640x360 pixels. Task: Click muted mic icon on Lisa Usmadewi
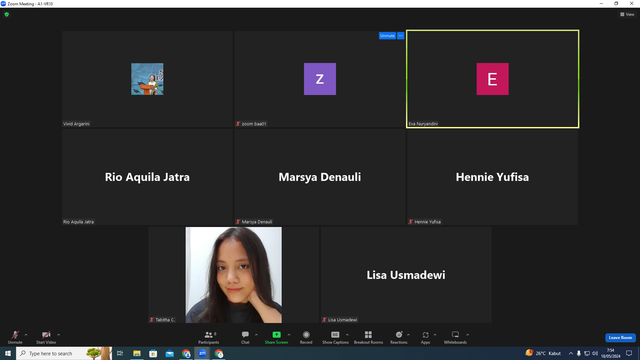point(324,320)
